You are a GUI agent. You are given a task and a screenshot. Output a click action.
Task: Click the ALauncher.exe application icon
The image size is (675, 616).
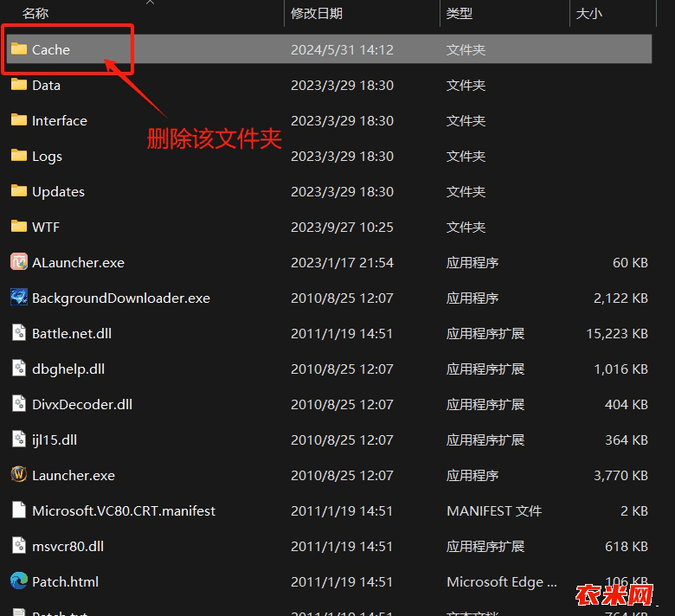[x=18, y=262]
